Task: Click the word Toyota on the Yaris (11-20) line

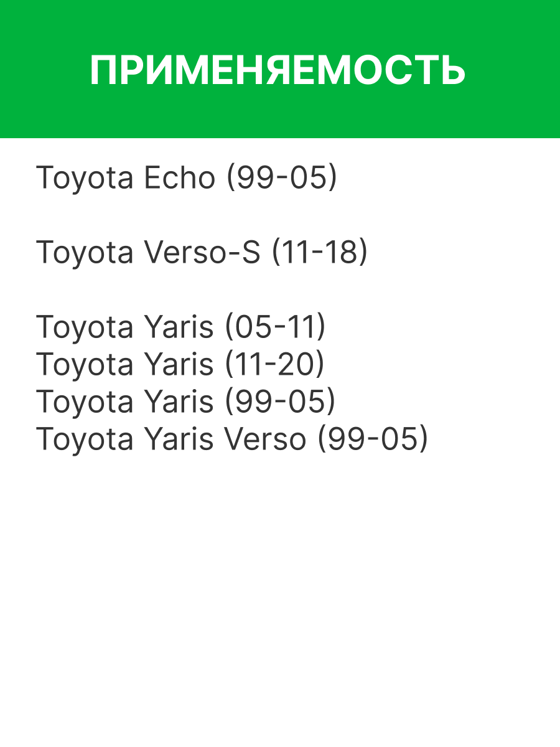Action: pos(85,365)
